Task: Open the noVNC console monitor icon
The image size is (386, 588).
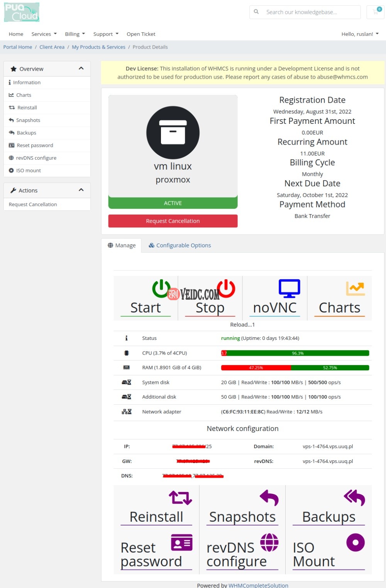Action: point(289,288)
